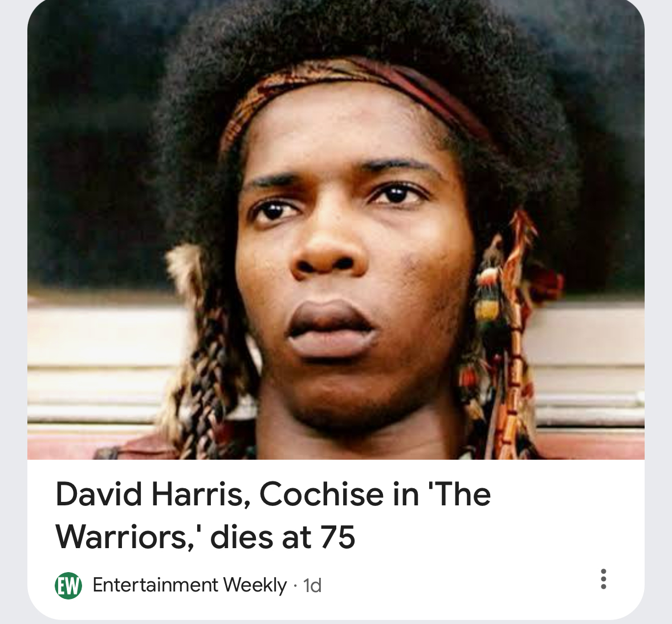Click the '1d' article timestamp
Viewport: 672px width, 624px height.
312,585
